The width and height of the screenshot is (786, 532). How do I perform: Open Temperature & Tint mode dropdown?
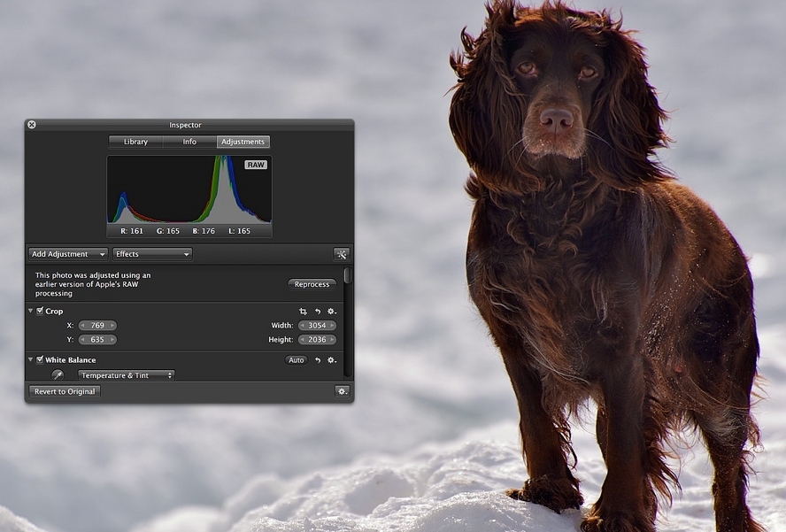pyautogui.click(x=126, y=375)
